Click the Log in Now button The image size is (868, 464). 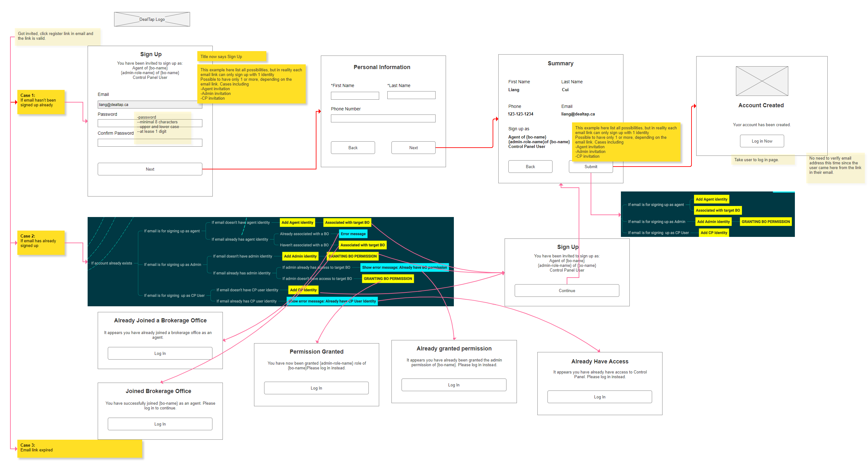coord(762,141)
